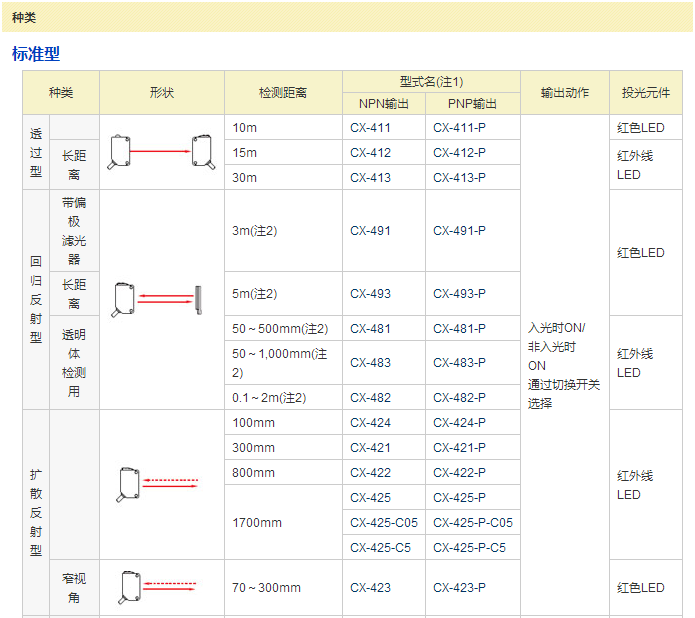
Task: Click the CX-423-P model name
Action: tap(459, 588)
